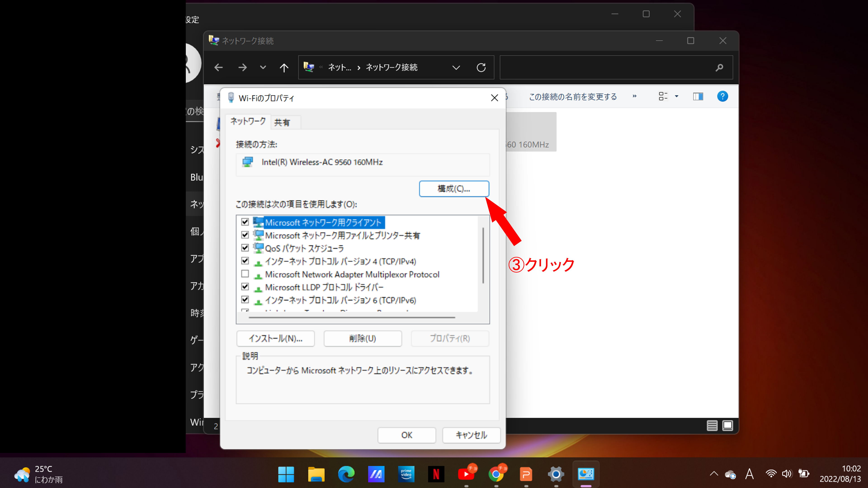Switch to the 共有 tab

pyautogui.click(x=282, y=122)
